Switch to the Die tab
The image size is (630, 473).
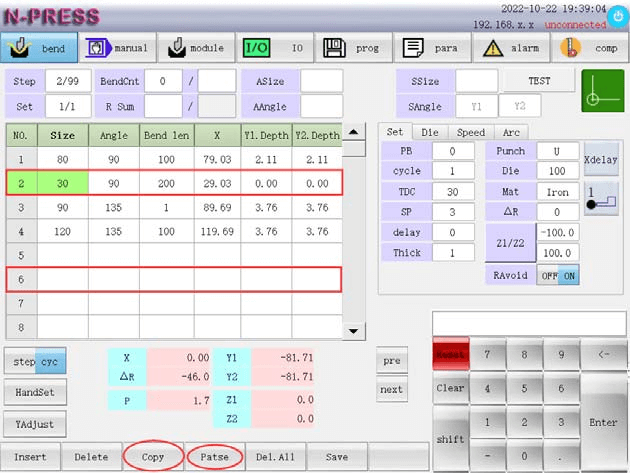point(428,132)
